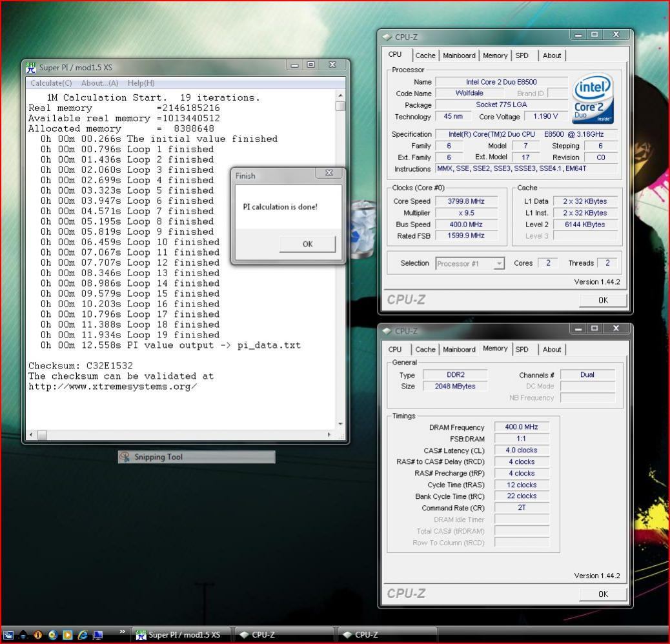The image size is (670, 644).
Task: Click OK button in lower CPU-Z window
Action: point(603,594)
